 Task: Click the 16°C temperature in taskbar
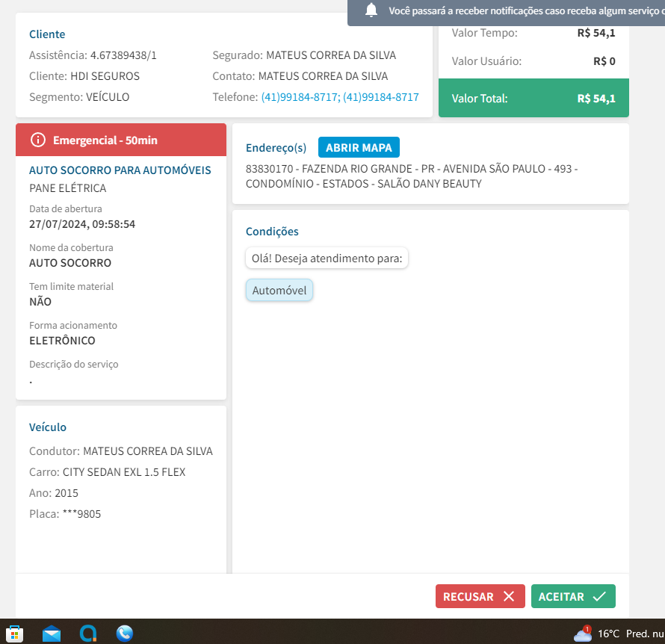pos(609,634)
